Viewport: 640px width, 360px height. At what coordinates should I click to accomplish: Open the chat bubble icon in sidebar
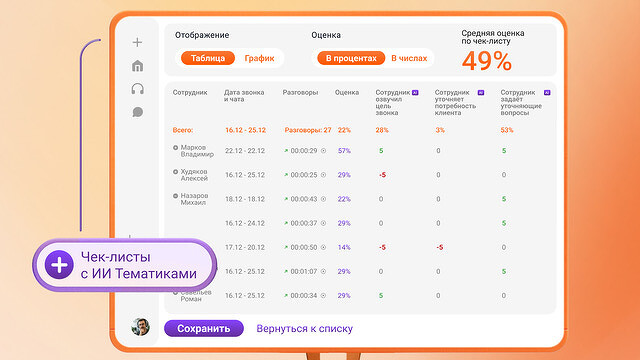point(138,112)
